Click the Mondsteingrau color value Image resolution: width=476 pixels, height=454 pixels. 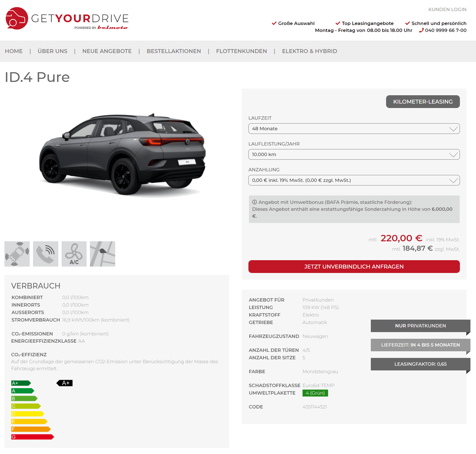tap(320, 372)
